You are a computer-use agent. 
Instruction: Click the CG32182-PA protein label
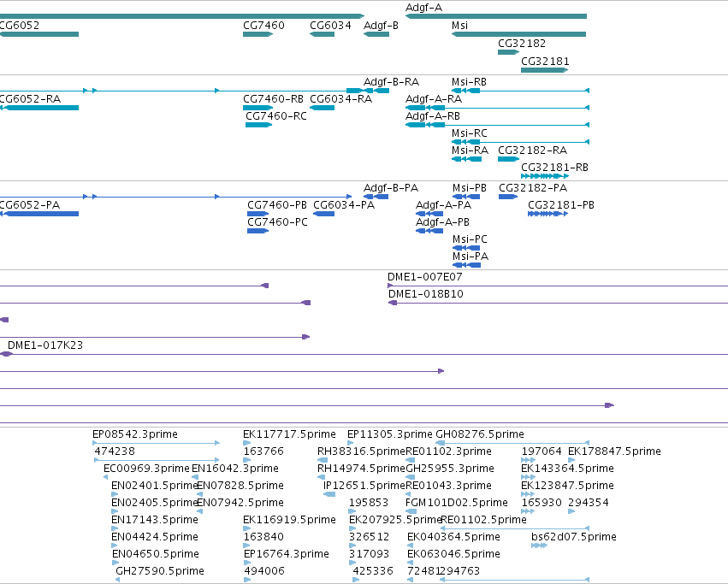pyautogui.click(x=533, y=188)
